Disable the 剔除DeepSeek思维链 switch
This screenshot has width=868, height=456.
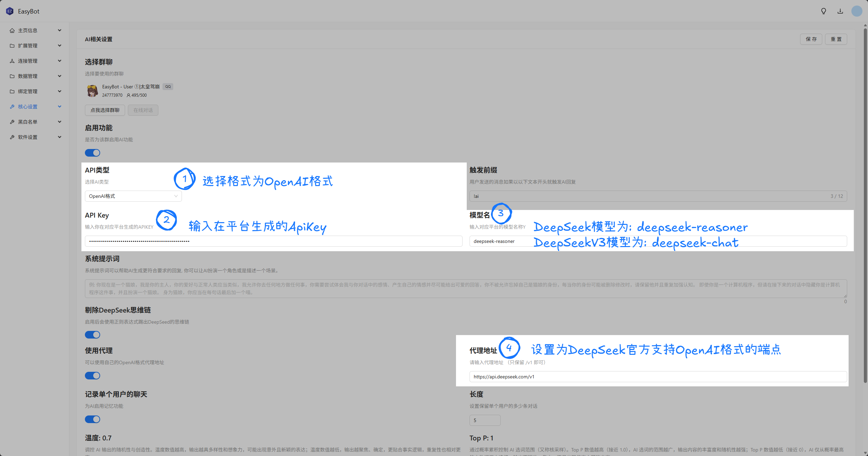(93, 335)
